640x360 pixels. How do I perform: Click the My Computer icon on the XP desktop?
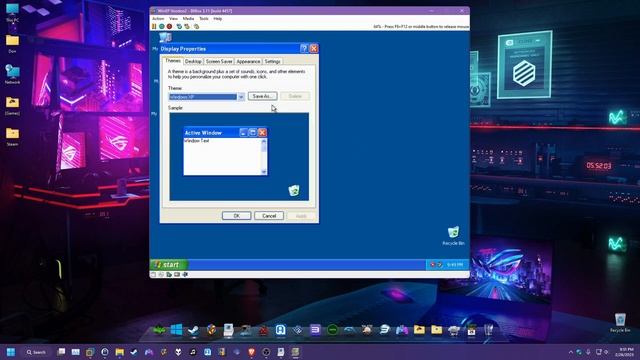click(165, 38)
